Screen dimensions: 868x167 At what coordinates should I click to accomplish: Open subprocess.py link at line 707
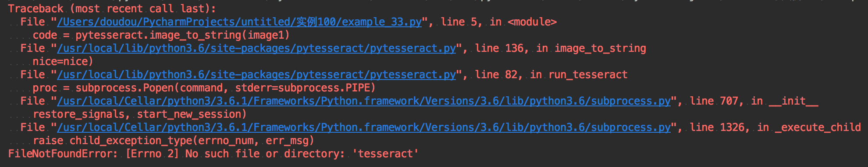coord(364,101)
